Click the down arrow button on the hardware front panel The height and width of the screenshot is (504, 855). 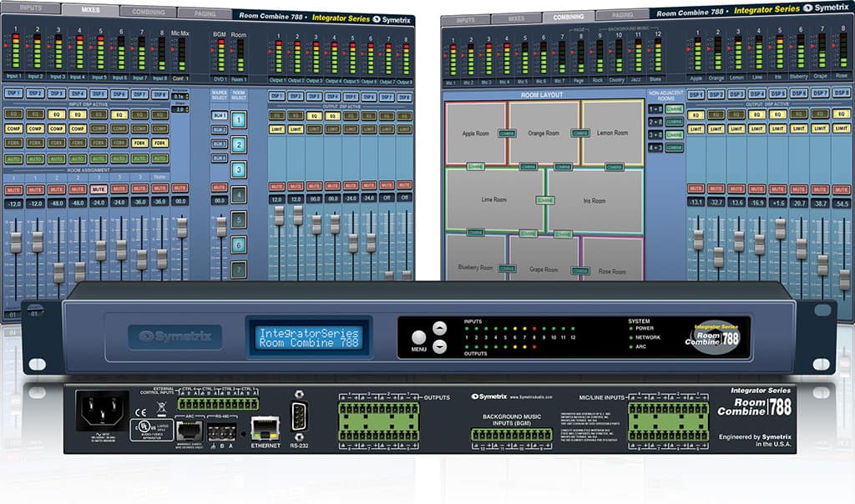[439, 346]
